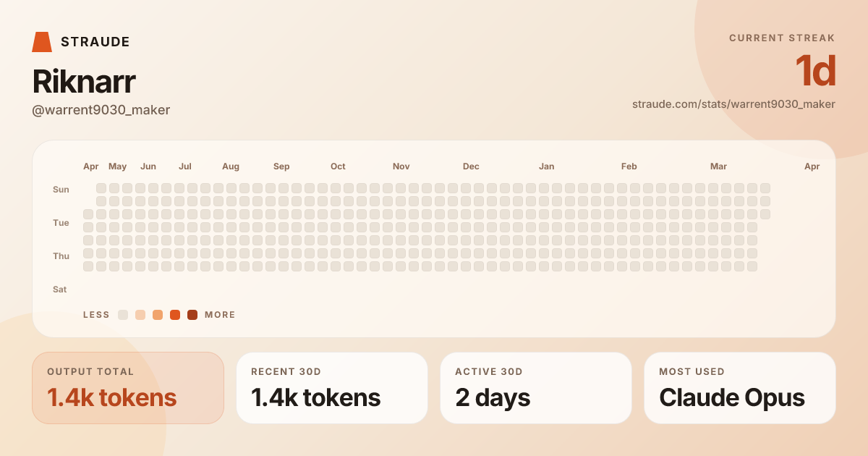Click the lightest legend swatch beside LESS
Viewport: 868px width, 456px height.
(123, 315)
